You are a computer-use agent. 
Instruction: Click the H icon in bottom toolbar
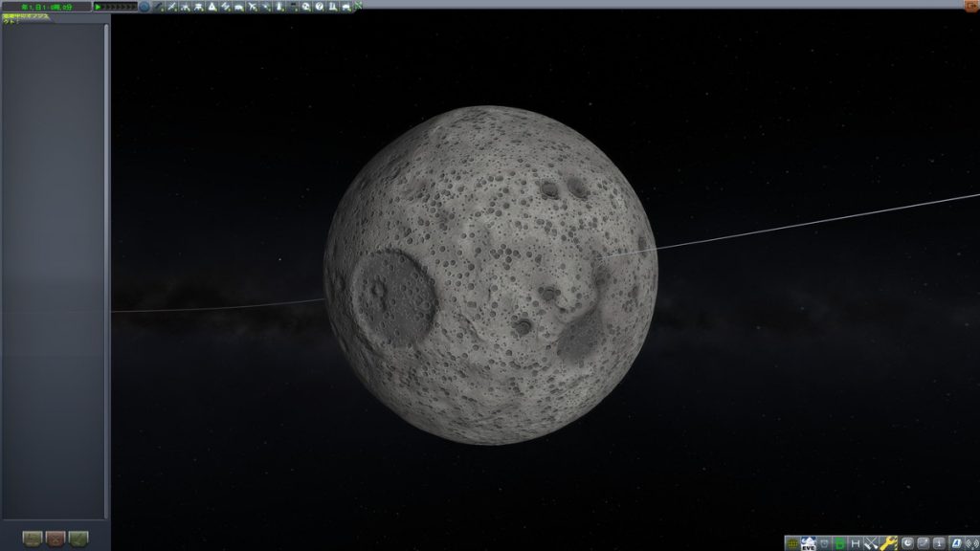(x=855, y=543)
